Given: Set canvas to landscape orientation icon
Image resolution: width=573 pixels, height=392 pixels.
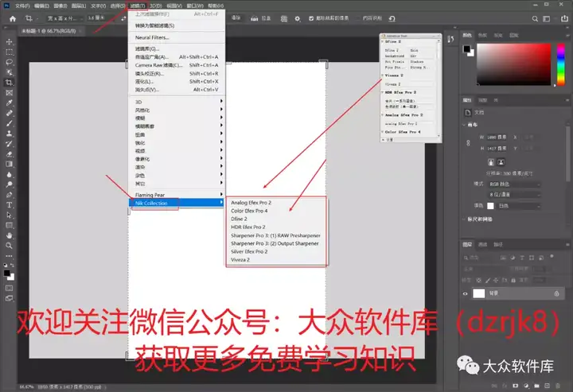Looking at the screenshot, I should pyautogui.click(x=501, y=162).
